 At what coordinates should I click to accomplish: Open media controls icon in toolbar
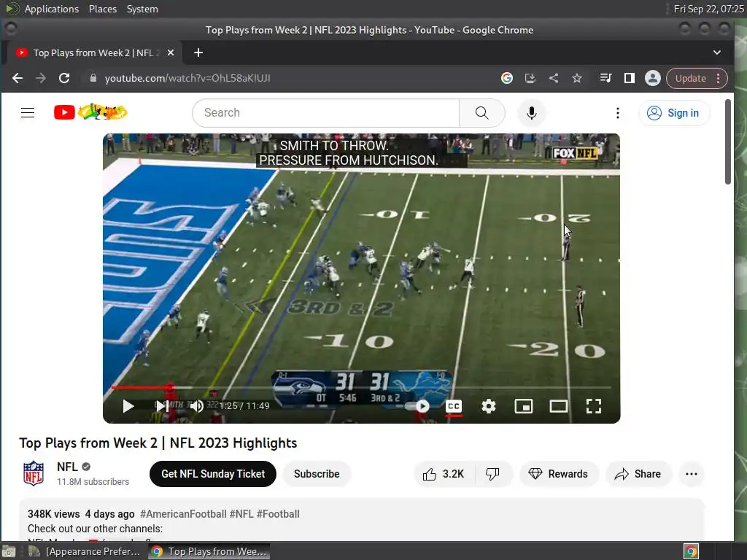pyautogui.click(x=605, y=78)
